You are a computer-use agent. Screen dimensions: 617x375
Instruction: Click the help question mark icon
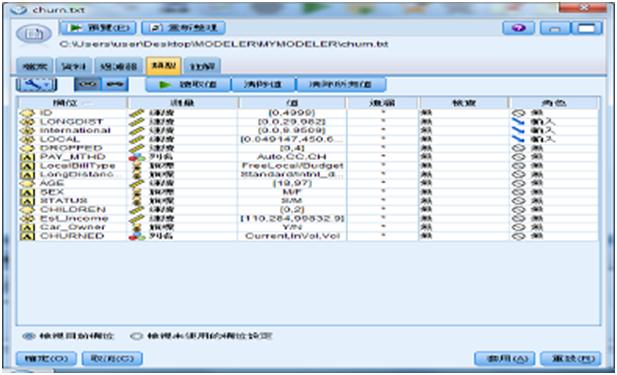[x=519, y=28]
